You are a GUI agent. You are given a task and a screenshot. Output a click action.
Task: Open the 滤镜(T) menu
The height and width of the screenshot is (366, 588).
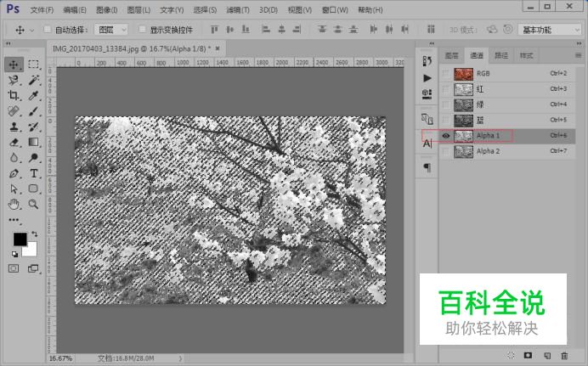tap(238, 9)
